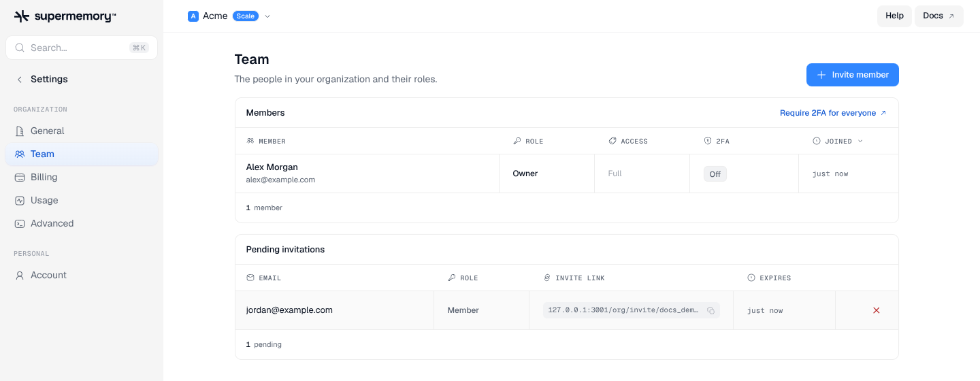The width and height of the screenshot is (980, 381).
Task: Open Owner role cell for Alex Morgan
Action: point(547,173)
